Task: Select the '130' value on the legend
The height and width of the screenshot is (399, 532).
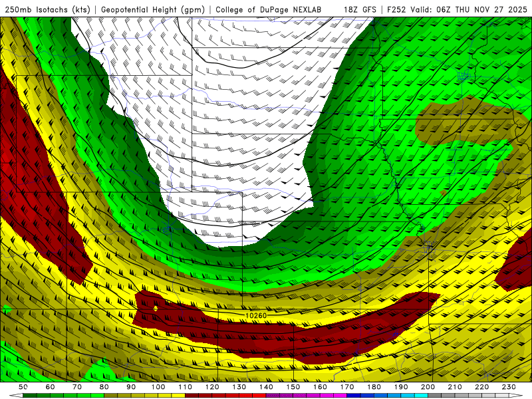Action: point(239,387)
